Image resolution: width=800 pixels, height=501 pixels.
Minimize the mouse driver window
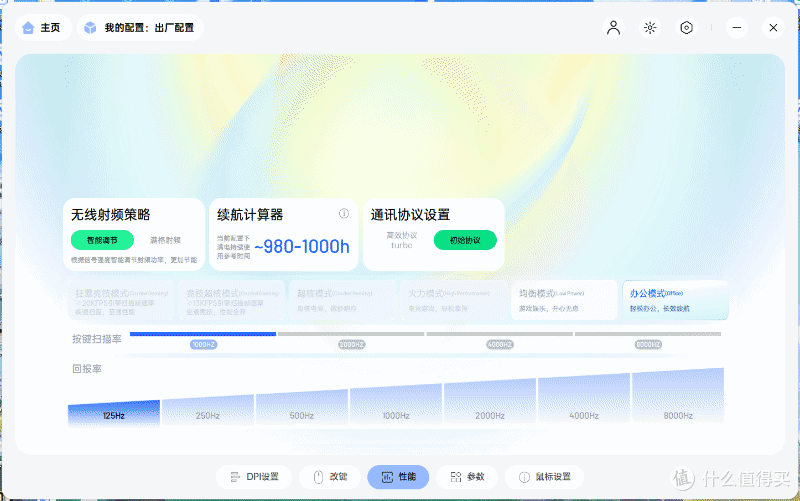point(737,28)
